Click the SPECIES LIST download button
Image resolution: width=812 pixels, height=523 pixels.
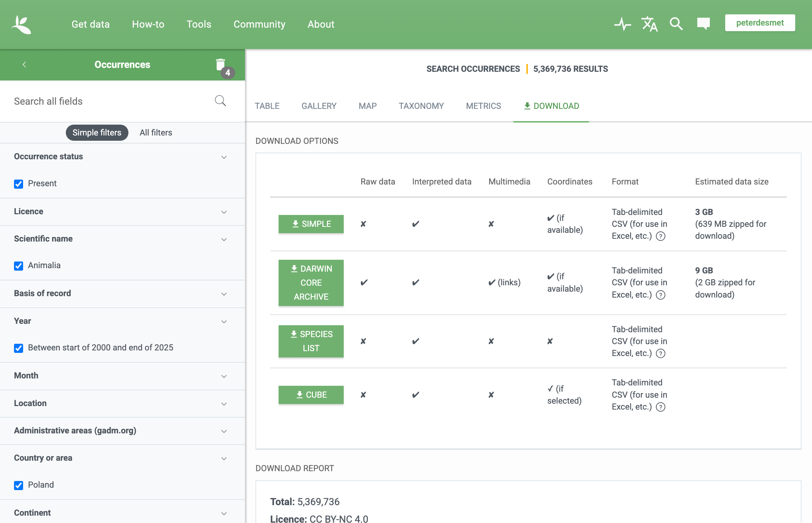[x=311, y=341]
